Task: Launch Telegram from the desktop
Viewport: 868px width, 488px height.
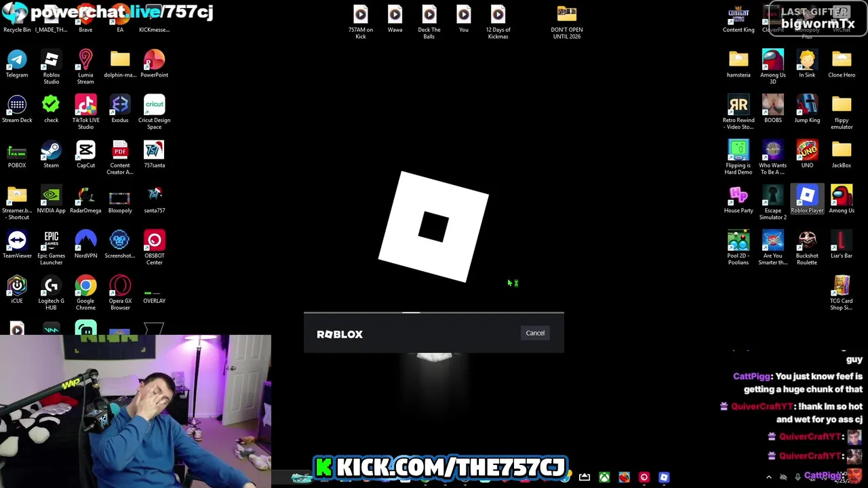Action: [x=17, y=64]
